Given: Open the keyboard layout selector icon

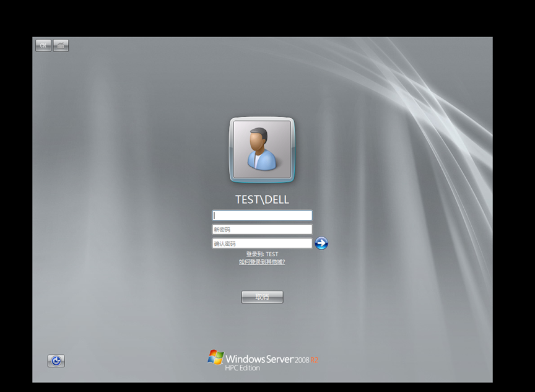Looking at the screenshot, I should tap(60, 45).
